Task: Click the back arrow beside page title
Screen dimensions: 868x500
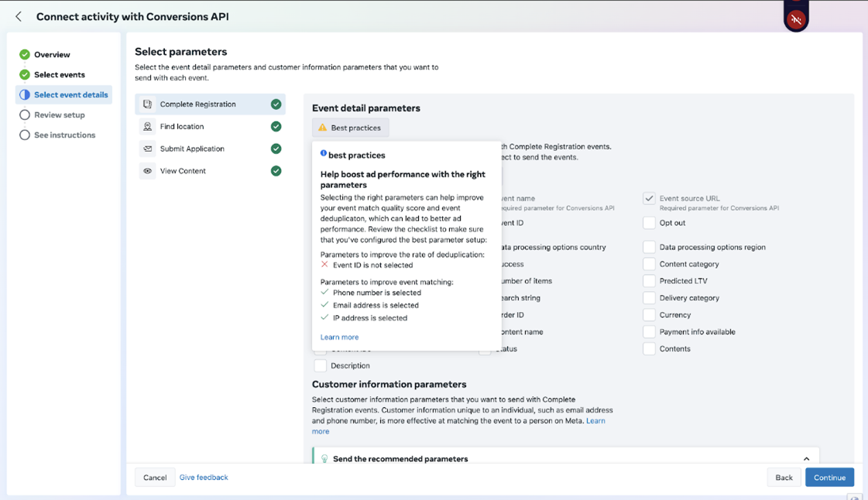Action: click(x=19, y=16)
